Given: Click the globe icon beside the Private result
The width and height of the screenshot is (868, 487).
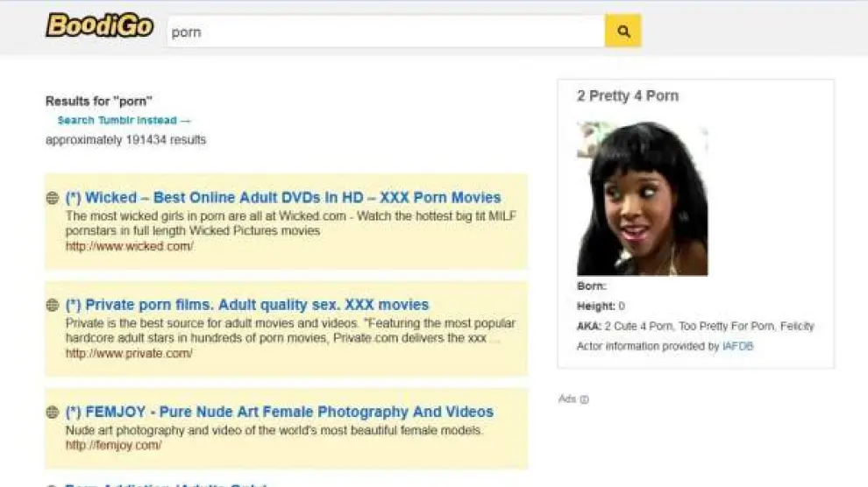Looking at the screenshot, I should [x=53, y=306].
